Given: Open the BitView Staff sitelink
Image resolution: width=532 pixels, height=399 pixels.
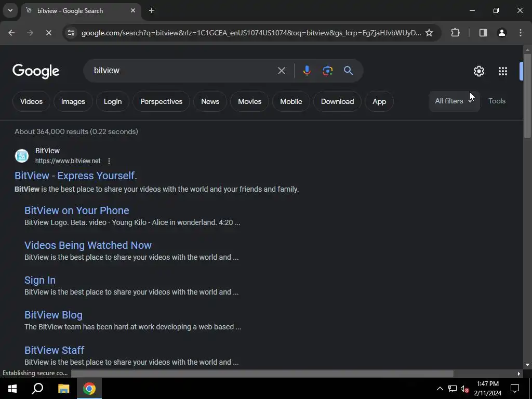Looking at the screenshot, I should pyautogui.click(x=54, y=350).
